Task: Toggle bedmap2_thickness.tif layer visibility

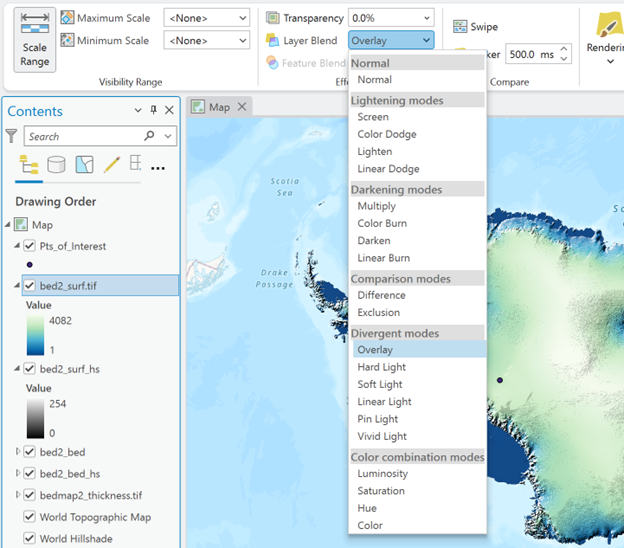Action: 29,495
